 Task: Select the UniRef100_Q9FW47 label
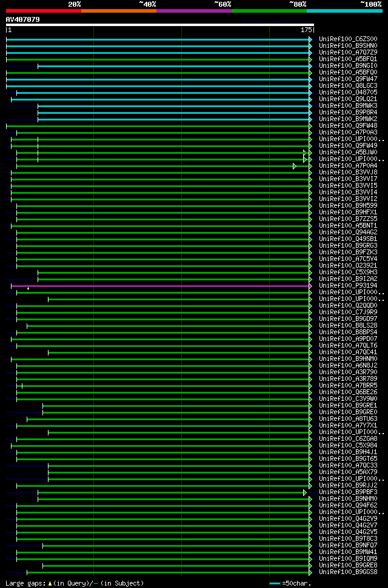[x=348, y=79]
